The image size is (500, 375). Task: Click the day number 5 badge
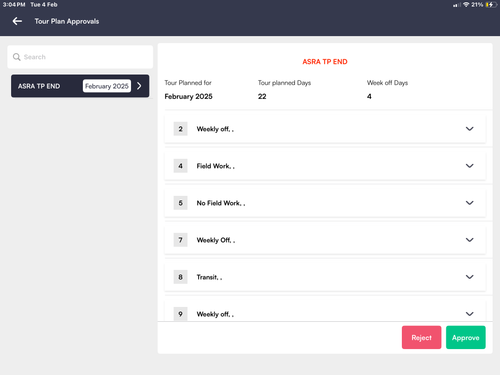(180, 203)
